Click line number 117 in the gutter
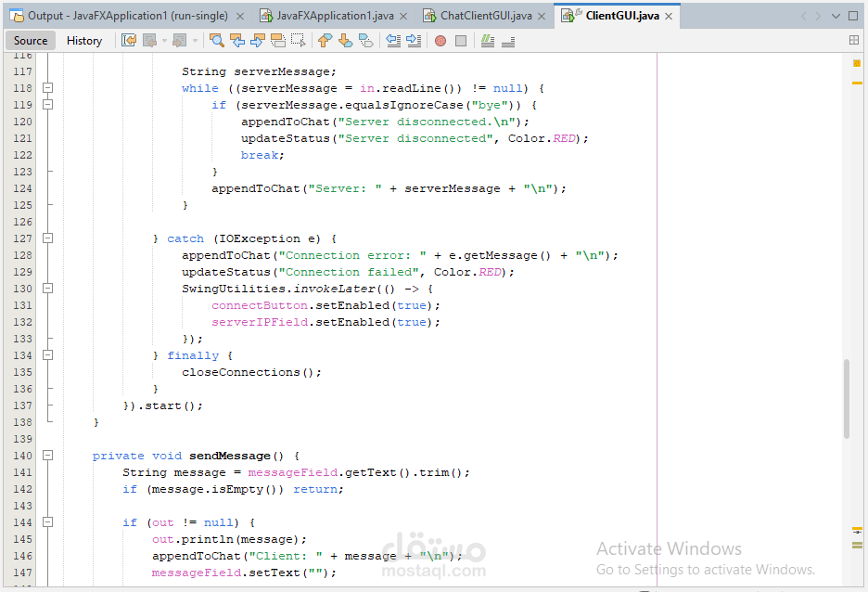The height and width of the screenshot is (592, 868). pyautogui.click(x=22, y=71)
